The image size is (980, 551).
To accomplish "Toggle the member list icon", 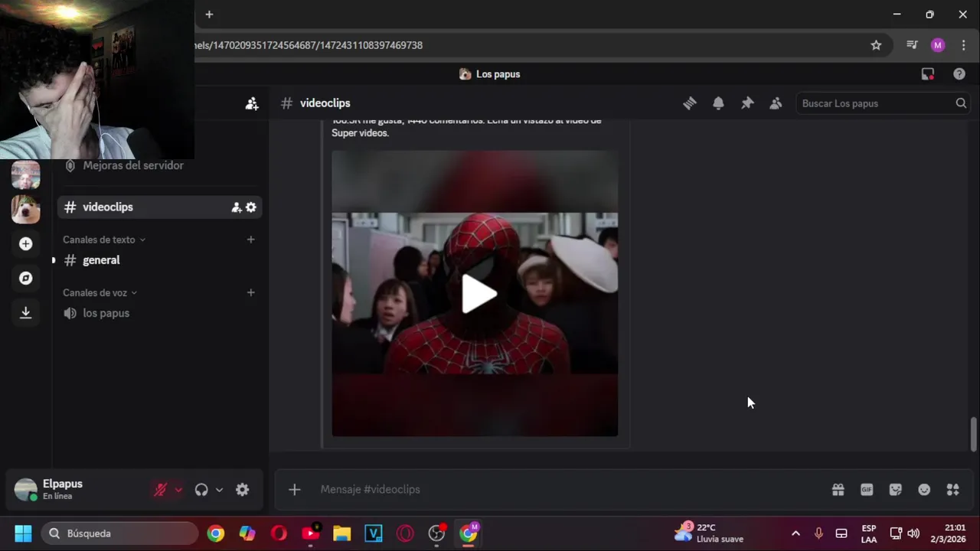I will [x=776, y=103].
